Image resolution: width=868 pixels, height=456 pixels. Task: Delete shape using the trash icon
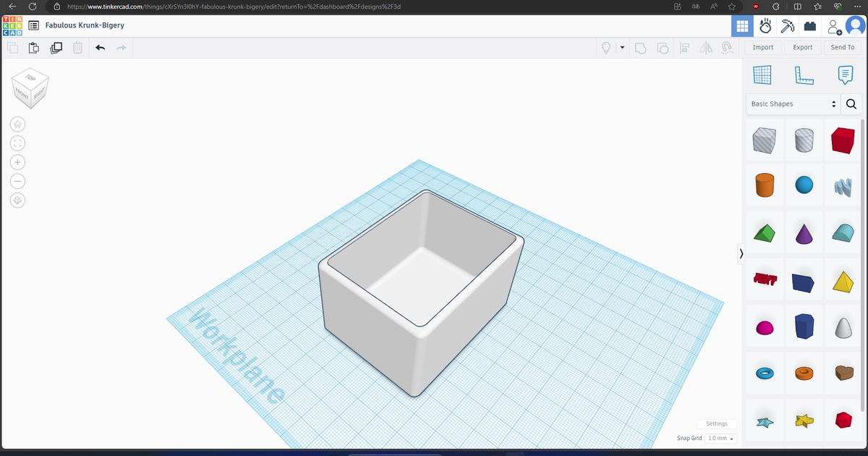(x=77, y=47)
